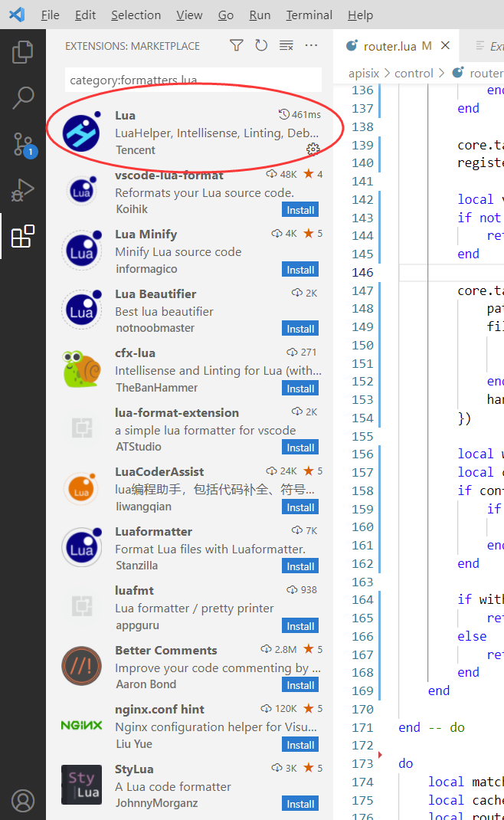Install Lua Beautifier by notnoobmaster
The width and height of the screenshot is (504, 820).
click(300, 329)
